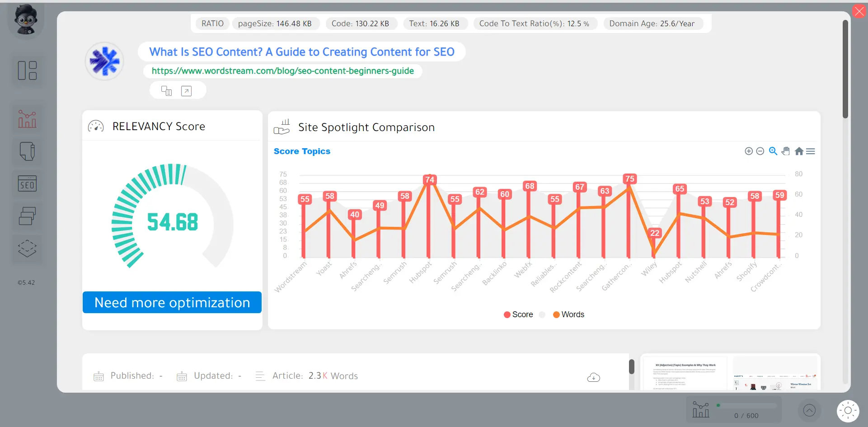Click the Rockcontent 67 score label
Viewport: 868px width, 427px height.
point(580,187)
